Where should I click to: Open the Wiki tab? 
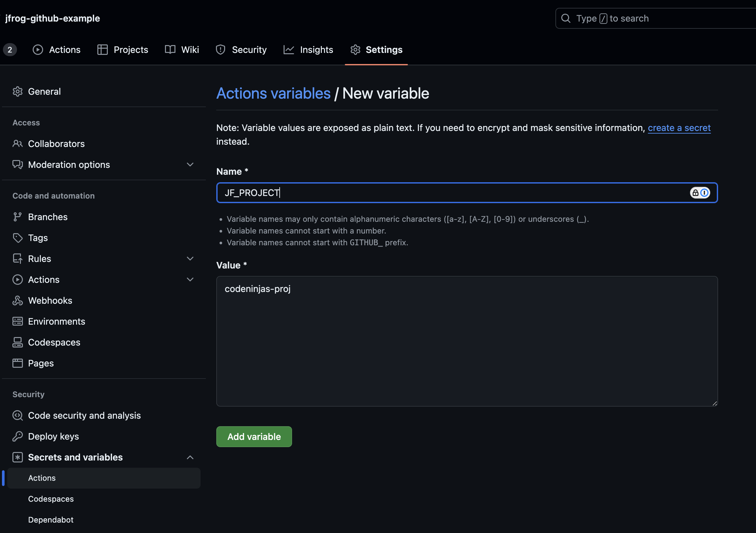pos(182,50)
